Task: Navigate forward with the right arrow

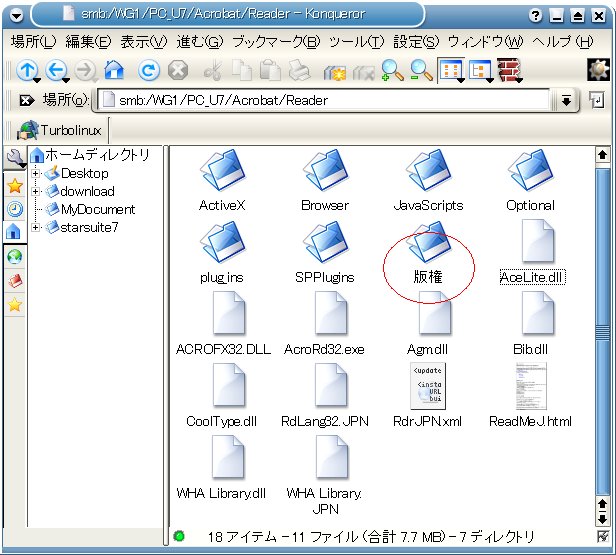Action: tap(85, 71)
